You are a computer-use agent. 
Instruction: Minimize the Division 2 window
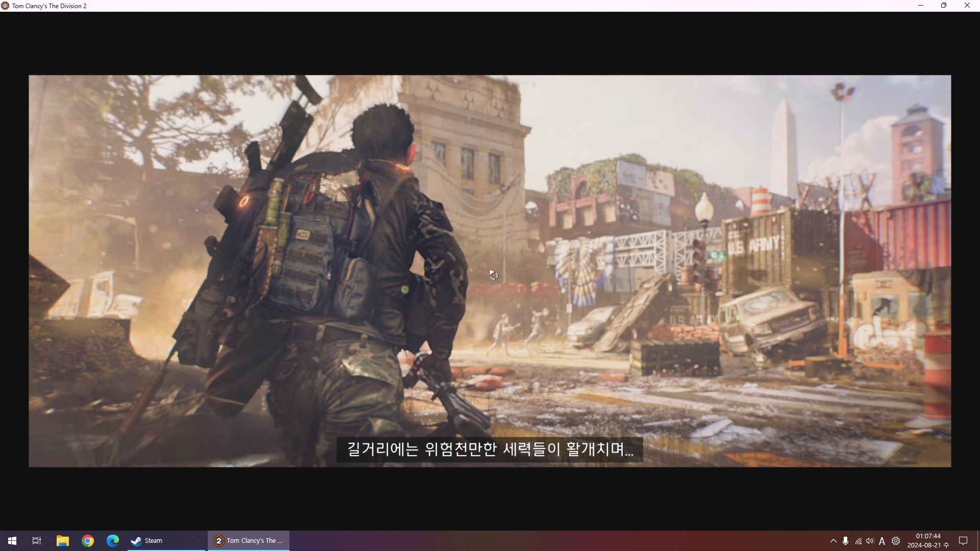pyautogui.click(x=921, y=6)
